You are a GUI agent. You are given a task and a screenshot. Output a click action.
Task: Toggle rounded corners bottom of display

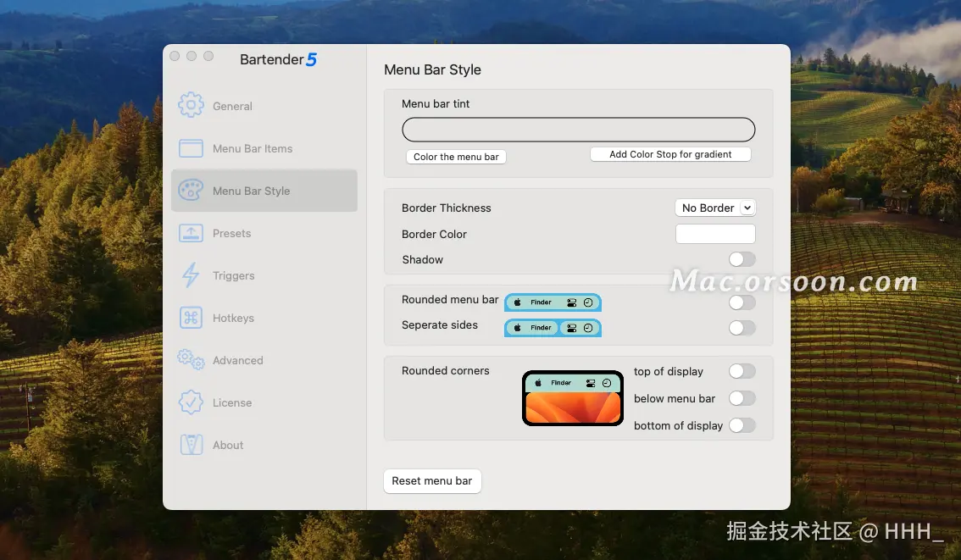point(742,425)
